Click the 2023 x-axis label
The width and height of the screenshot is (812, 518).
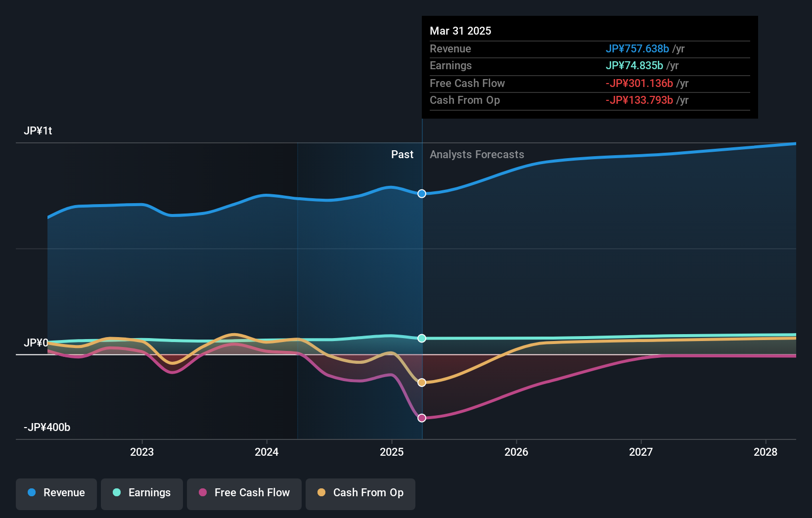click(142, 452)
